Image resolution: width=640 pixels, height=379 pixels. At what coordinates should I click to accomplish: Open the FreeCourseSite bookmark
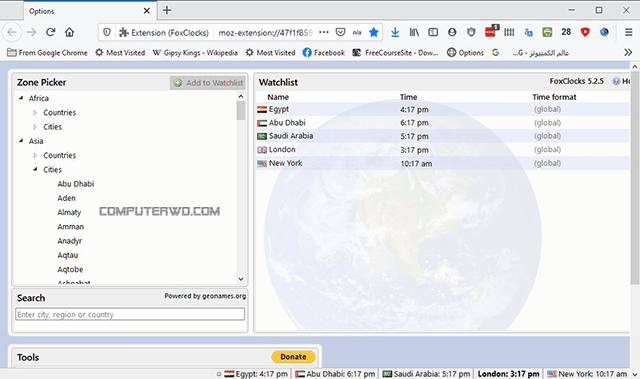pyautogui.click(x=396, y=53)
